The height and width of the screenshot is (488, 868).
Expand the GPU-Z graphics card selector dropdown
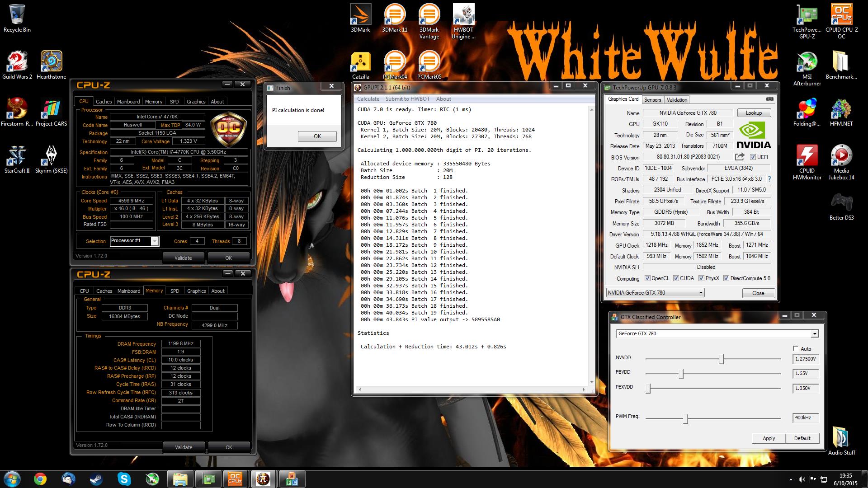(701, 293)
